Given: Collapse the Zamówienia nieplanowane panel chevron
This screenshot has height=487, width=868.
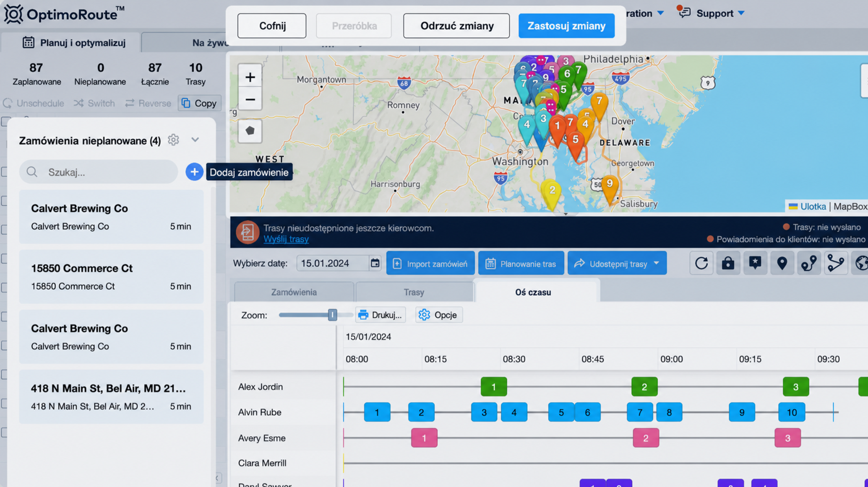Looking at the screenshot, I should point(195,140).
